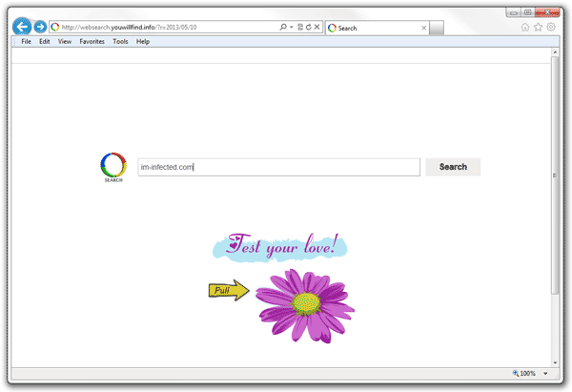This screenshot has height=392, width=572.
Task: Click the URL text in address bar
Action: pos(129,27)
